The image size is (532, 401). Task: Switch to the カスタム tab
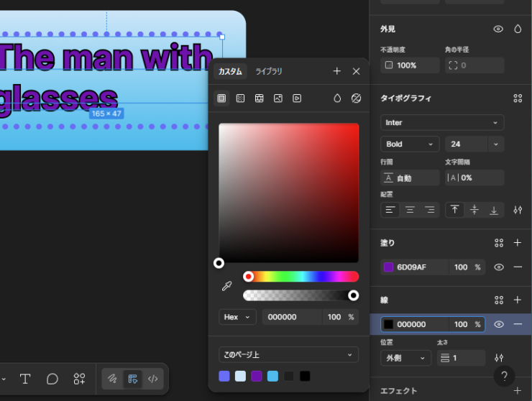point(230,71)
